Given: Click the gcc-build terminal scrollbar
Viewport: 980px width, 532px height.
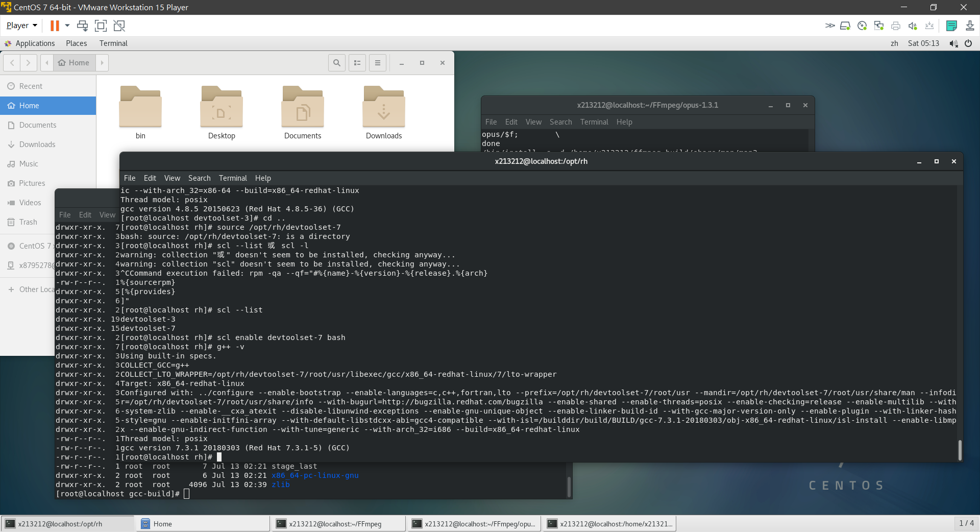Looking at the screenshot, I should pyautogui.click(x=569, y=487).
